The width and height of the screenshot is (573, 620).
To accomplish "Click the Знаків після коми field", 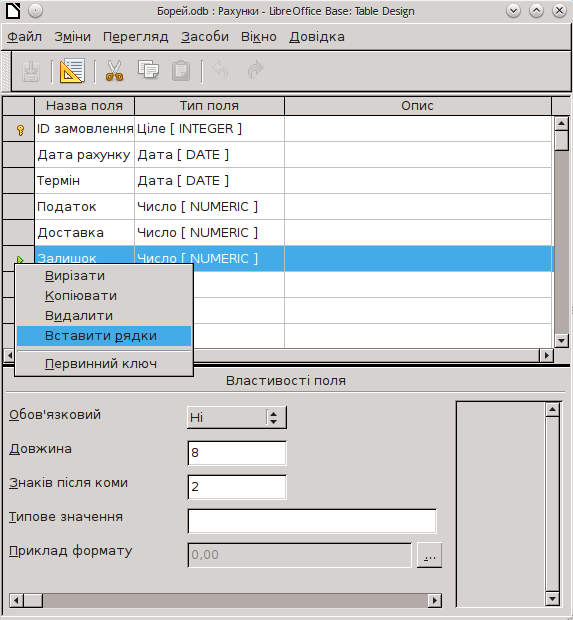I will (x=236, y=487).
